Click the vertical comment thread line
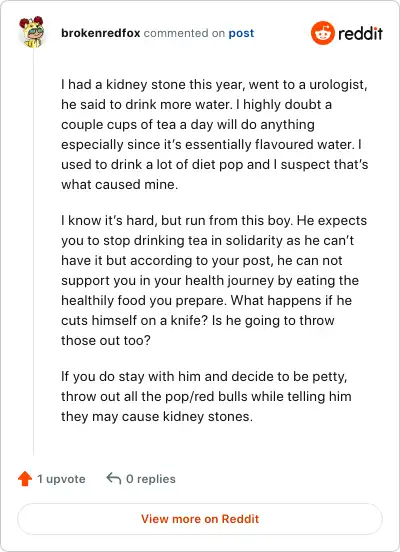 click(33, 252)
